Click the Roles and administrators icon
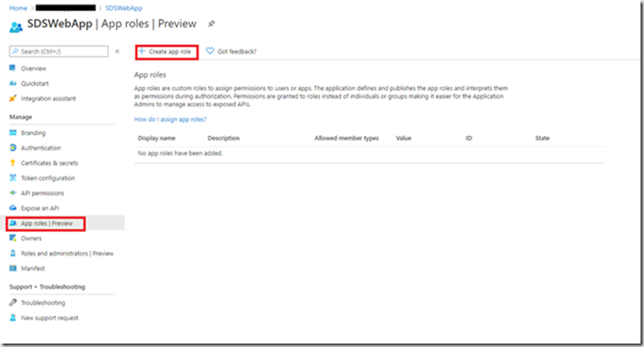 13,254
